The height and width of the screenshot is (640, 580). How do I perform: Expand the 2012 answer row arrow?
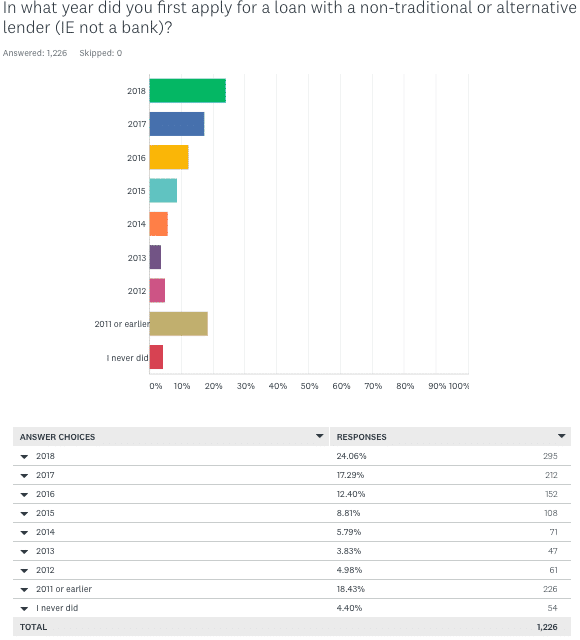coord(24,571)
